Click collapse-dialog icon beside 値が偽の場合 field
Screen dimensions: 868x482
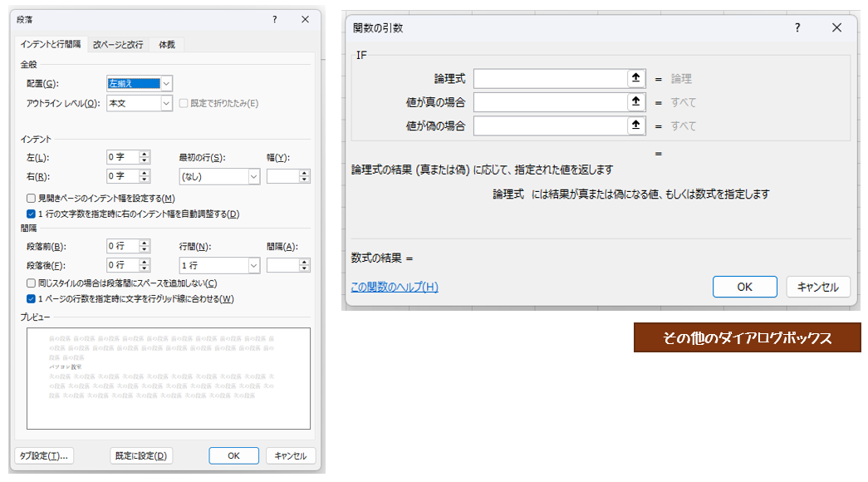click(x=635, y=125)
